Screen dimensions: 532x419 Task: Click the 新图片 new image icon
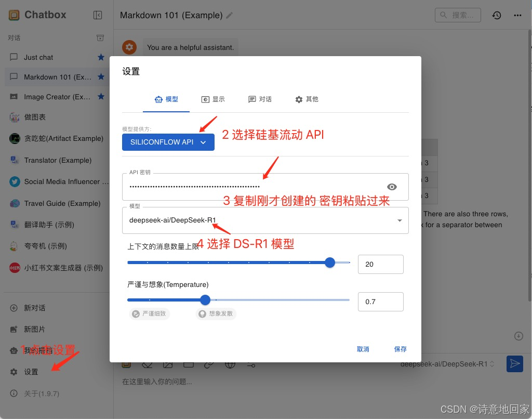(x=14, y=330)
